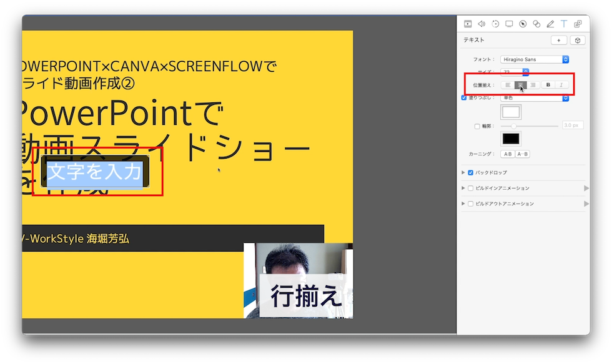Open the Video Motion inspector (clock icon)
The width and height of the screenshot is (612, 364).
pos(495,23)
